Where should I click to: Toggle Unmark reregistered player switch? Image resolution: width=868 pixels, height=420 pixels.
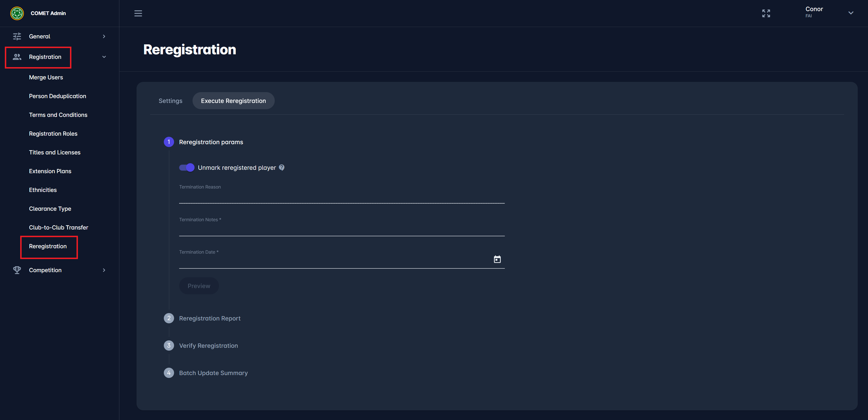pos(187,167)
